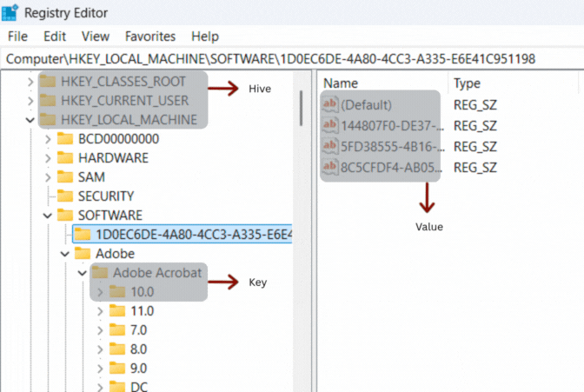Click the 11.0 folder icon
584x392 pixels.
117,310
